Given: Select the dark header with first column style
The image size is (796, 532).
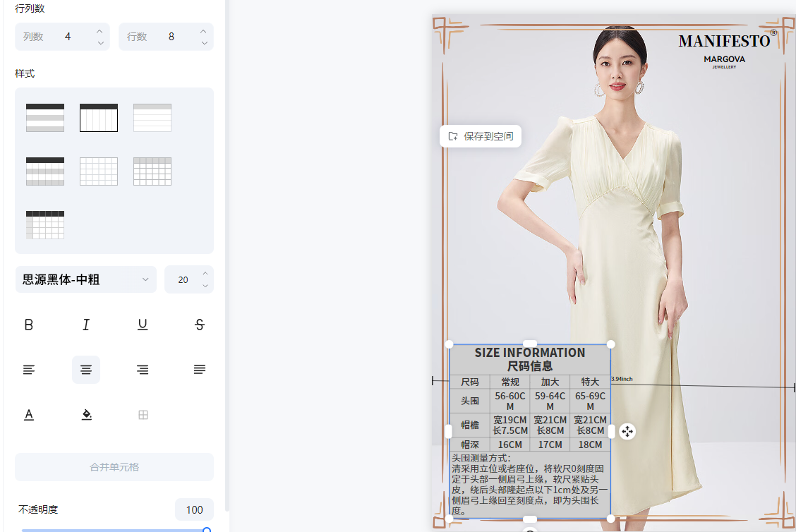Looking at the screenshot, I should coord(45,224).
